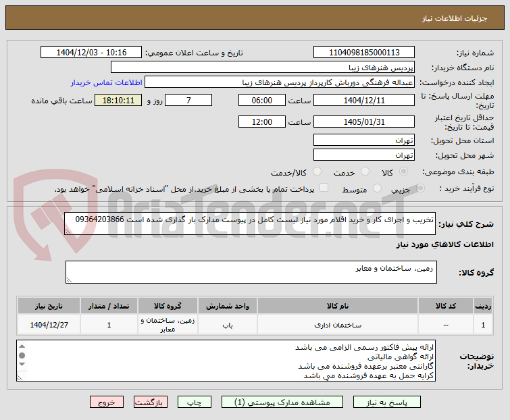Click the scrollbar thumb in buyer notes
510x420 pixels.
(22, 355)
